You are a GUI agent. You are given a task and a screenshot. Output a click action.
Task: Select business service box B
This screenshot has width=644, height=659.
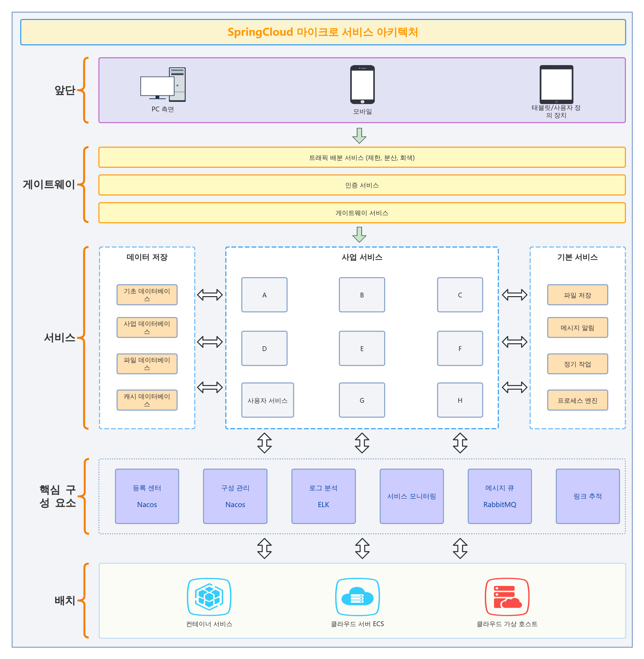(x=362, y=295)
